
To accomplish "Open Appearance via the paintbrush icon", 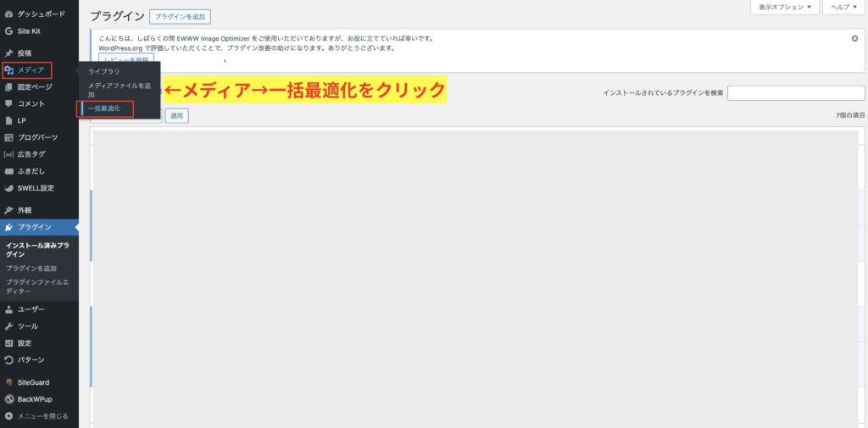I will click(x=8, y=209).
